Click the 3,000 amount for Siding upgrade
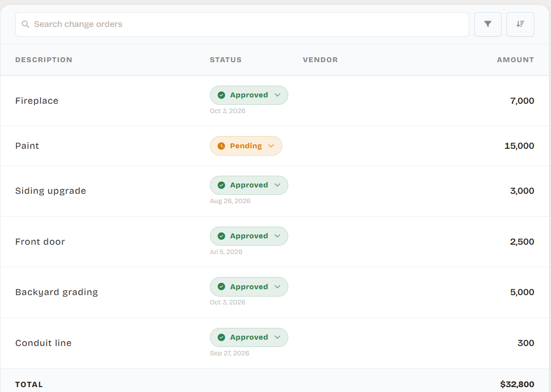The width and height of the screenshot is (551, 392). [x=522, y=191]
